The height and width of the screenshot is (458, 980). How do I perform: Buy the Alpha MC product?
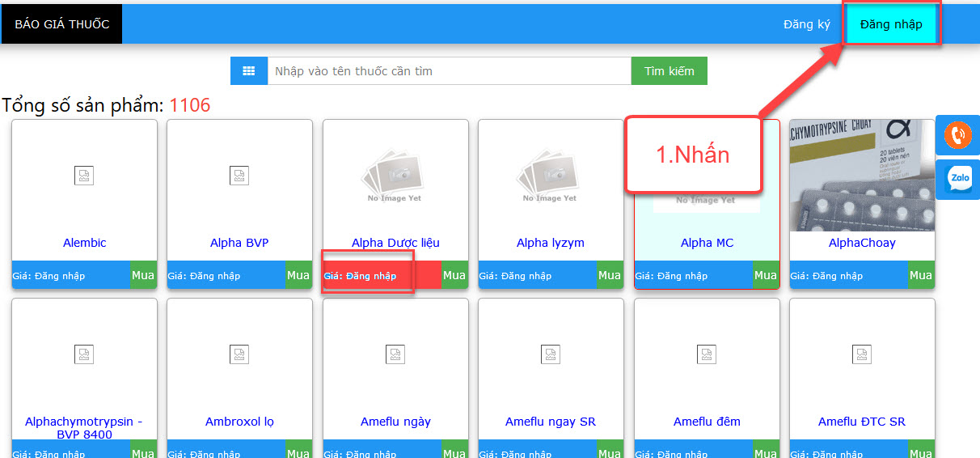(x=765, y=275)
